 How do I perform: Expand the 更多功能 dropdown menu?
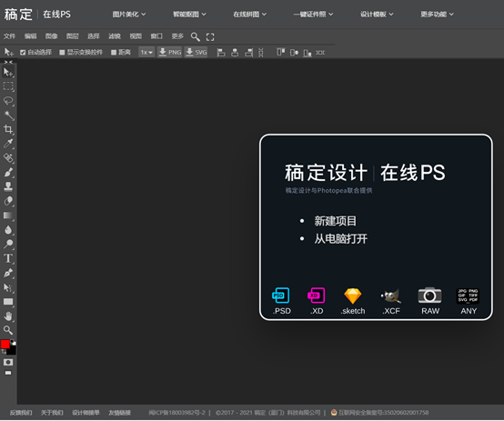(x=438, y=15)
